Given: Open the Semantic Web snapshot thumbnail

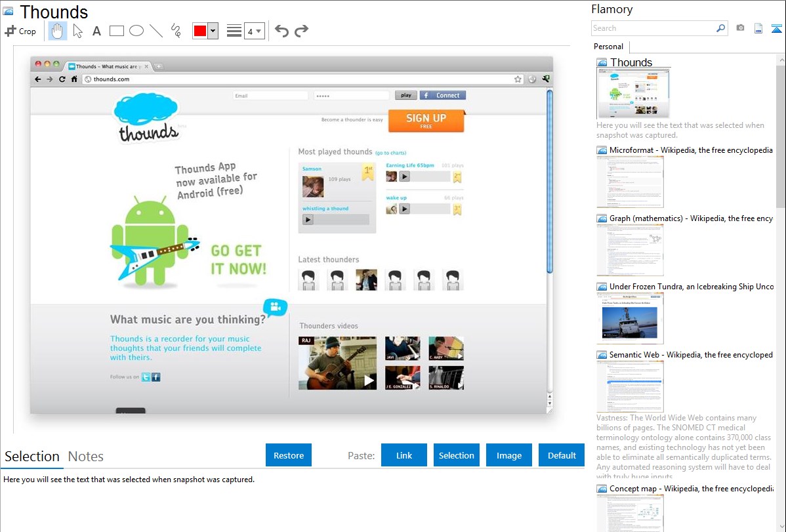Looking at the screenshot, I should (x=630, y=386).
